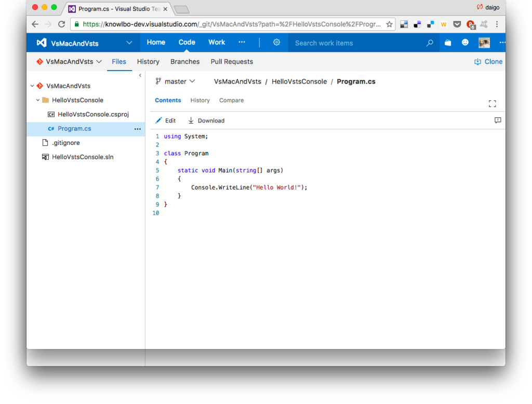Open the Pull Requests tab
This screenshot has width=532, height=404.
point(232,62)
